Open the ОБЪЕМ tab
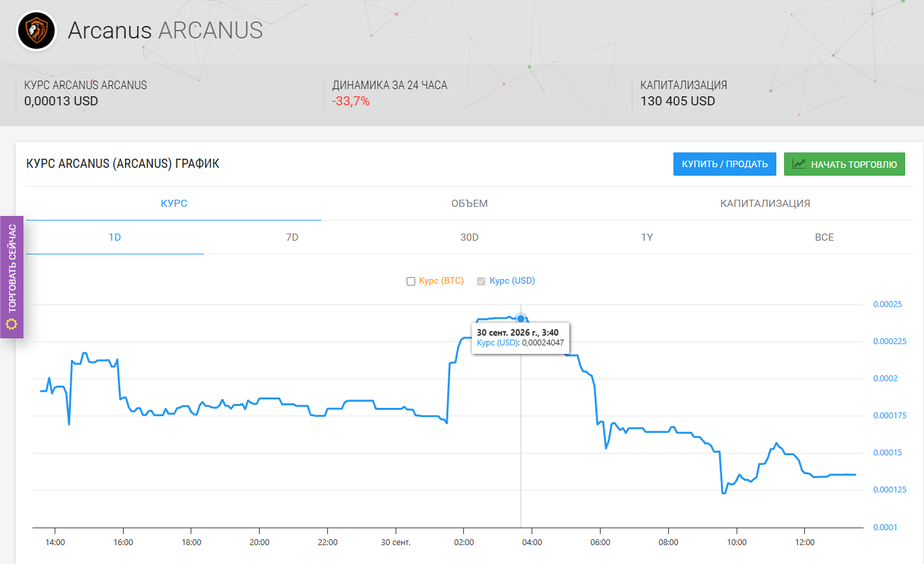This screenshot has height=564, width=924. pyautogui.click(x=469, y=204)
